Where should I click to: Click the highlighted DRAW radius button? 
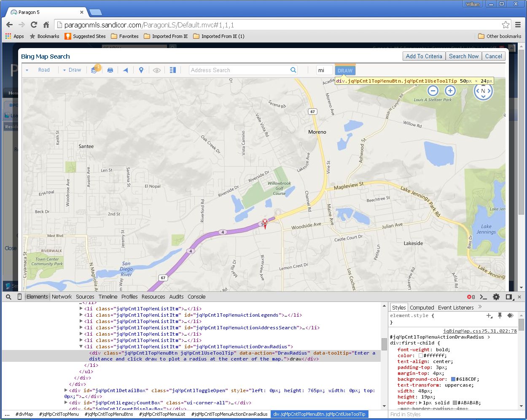(345, 71)
